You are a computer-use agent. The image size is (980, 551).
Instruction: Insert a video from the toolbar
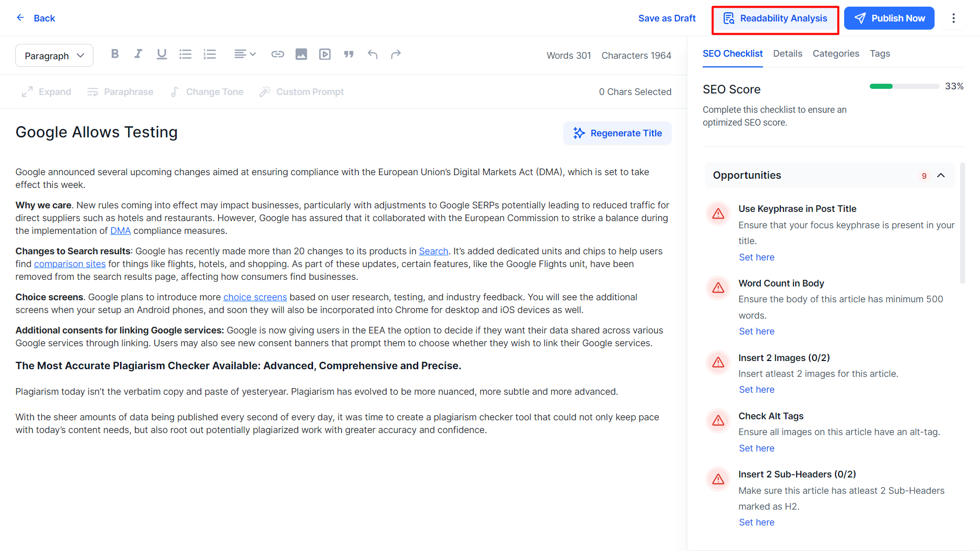point(325,54)
